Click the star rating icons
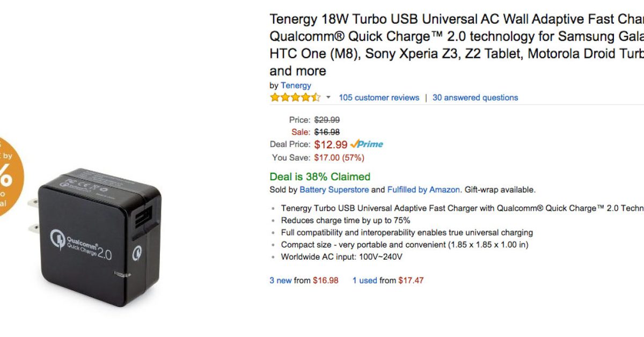Image resolution: width=644 pixels, height=337 pixels. 295,98
